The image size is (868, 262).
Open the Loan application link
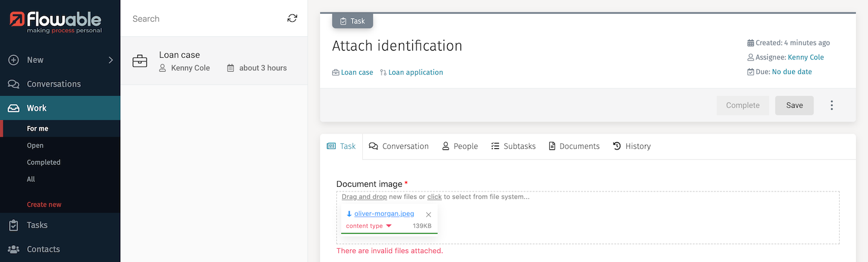point(415,72)
